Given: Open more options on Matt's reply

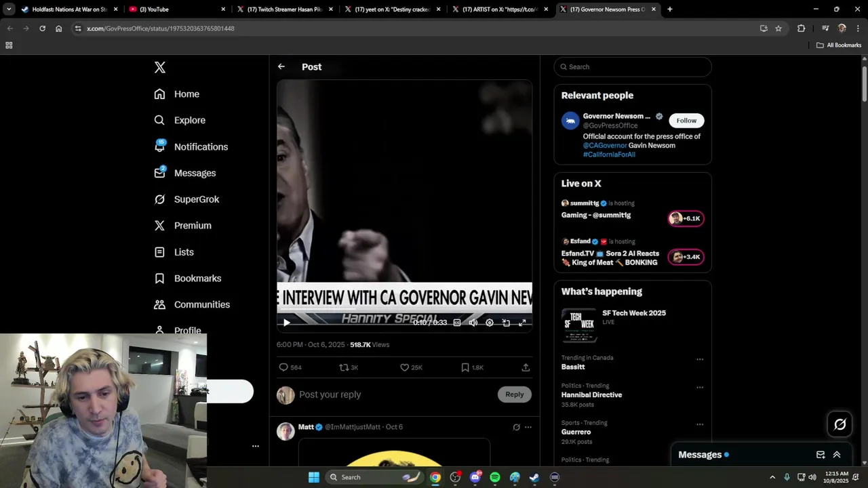Looking at the screenshot, I should tap(528, 427).
